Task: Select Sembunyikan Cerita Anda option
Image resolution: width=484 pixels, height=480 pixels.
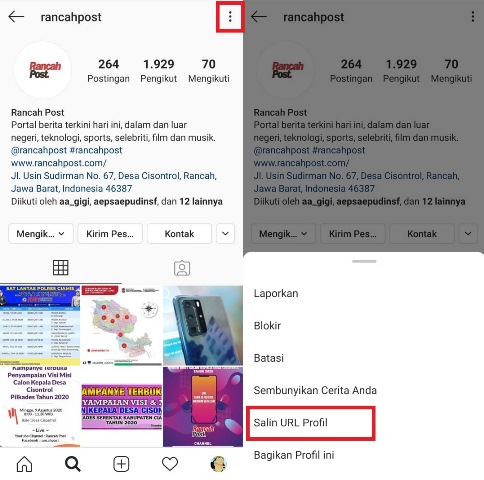Action: coord(315,390)
